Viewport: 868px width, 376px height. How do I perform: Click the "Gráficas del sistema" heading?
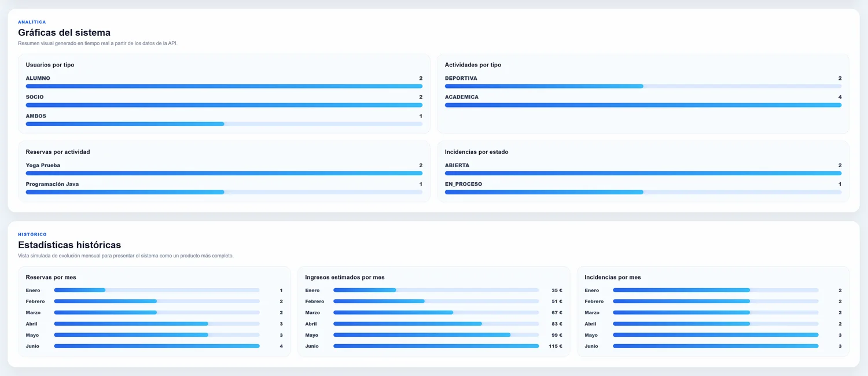coord(64,32)
